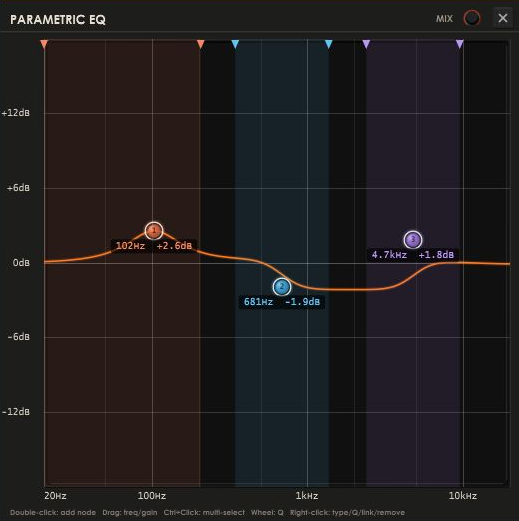
Task: Click the 4.7kHz +1.8dB node label
Action: pos(413,255)
